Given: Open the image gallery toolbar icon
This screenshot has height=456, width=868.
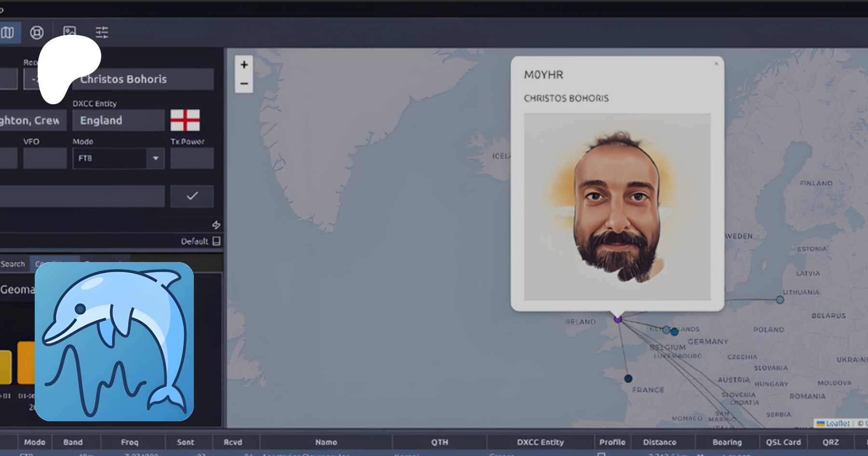Looking at the screenshot, I should 70,31.
